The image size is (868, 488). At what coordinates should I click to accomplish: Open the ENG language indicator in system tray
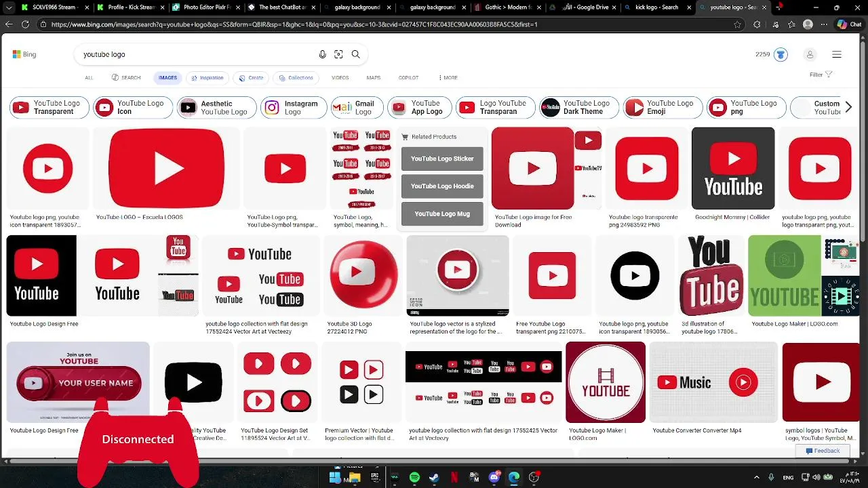click(x=788, y=477)
